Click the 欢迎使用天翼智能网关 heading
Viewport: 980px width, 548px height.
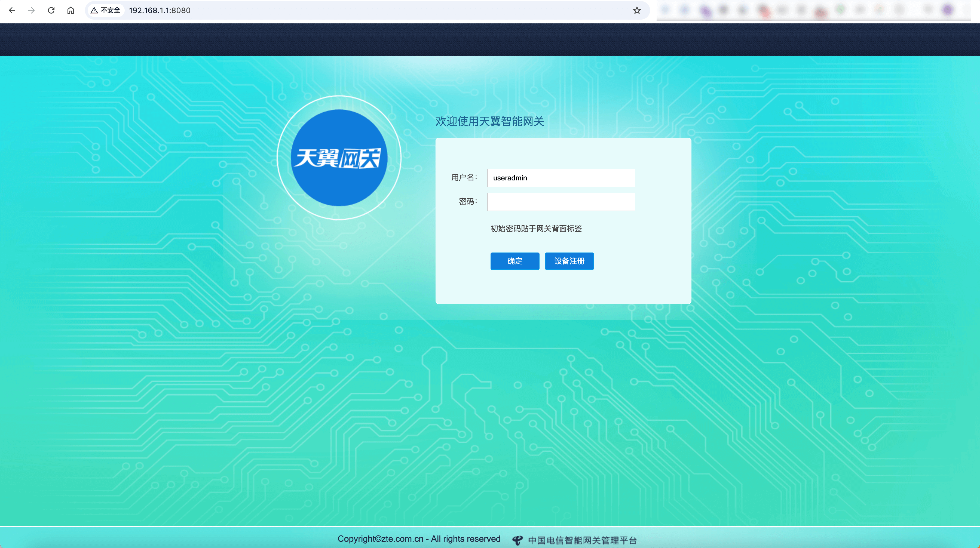click(490, 121)
